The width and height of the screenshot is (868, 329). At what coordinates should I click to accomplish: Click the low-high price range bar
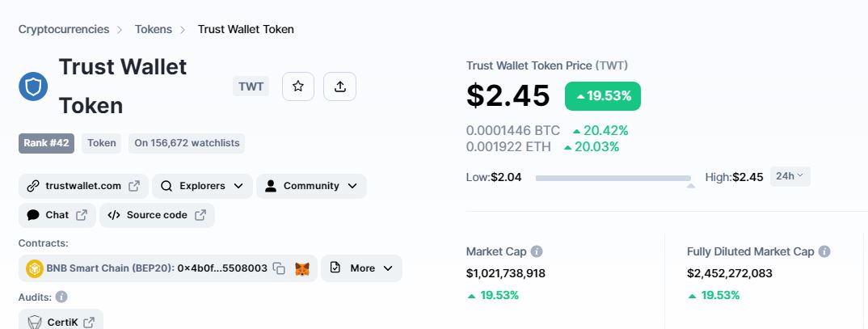613,179
